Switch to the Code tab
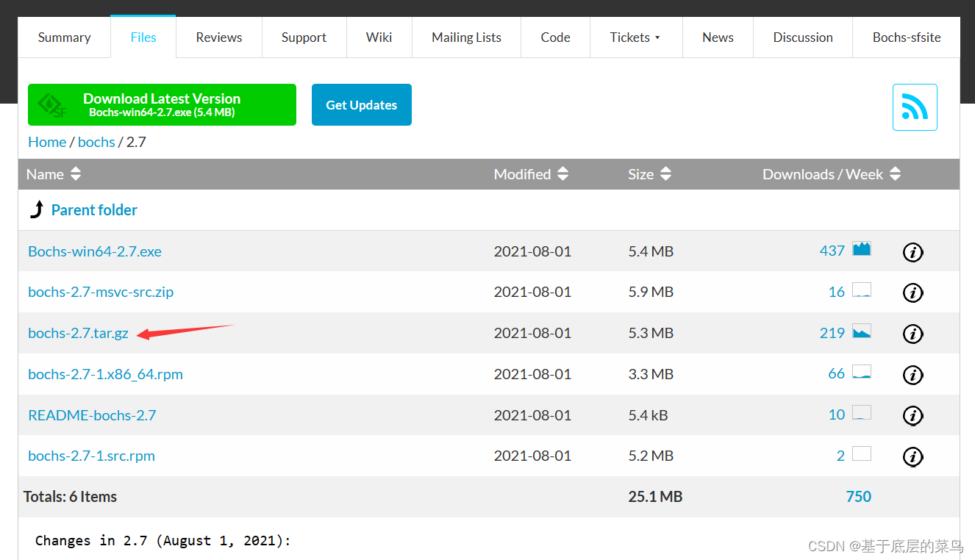975x560 pixels. (555, 37)
